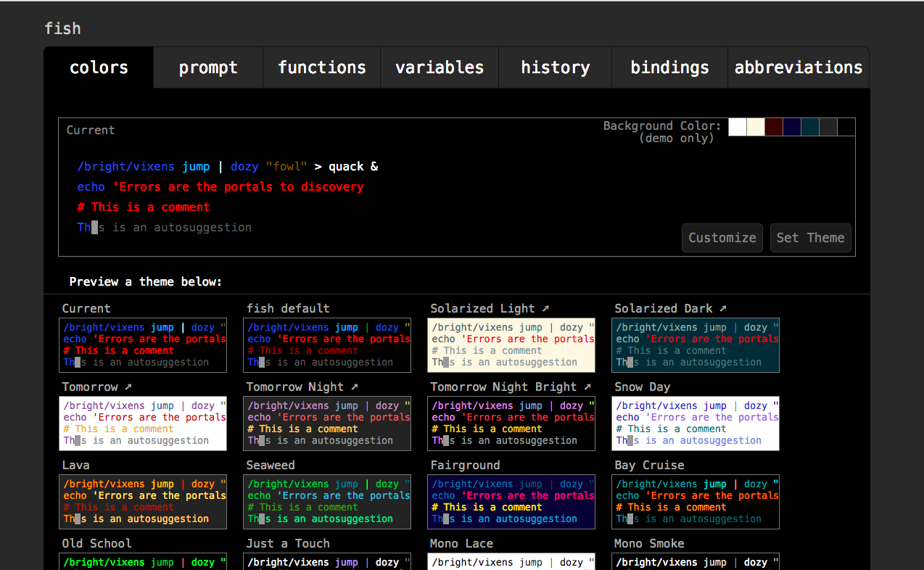
Task: Preview the Snow Day theme
Action: 696,424
